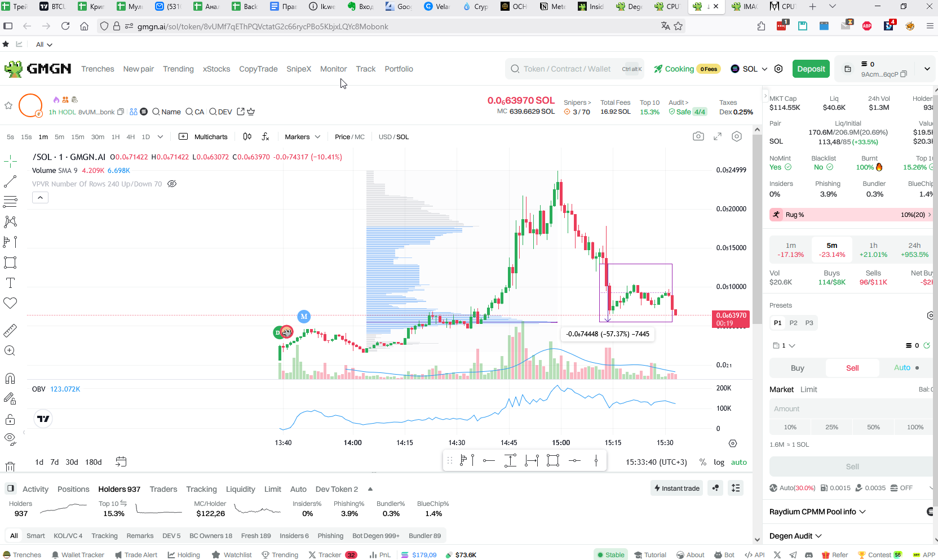
Task: Open Wallet Tracker in bottom bar
Action: tap(78, 555)
